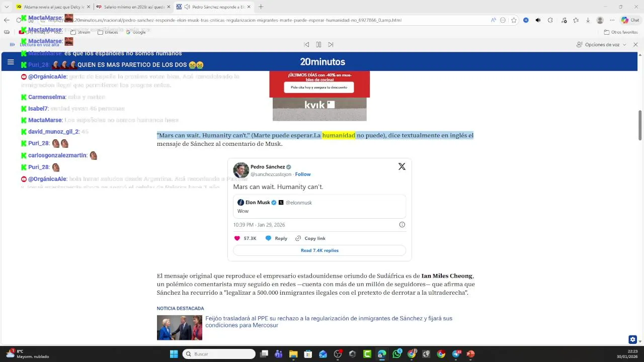The height and width of the screenshot is (362, 644).
Task: Skip to previous paragraph in read aloud
Action: click(x=306, y=45)
